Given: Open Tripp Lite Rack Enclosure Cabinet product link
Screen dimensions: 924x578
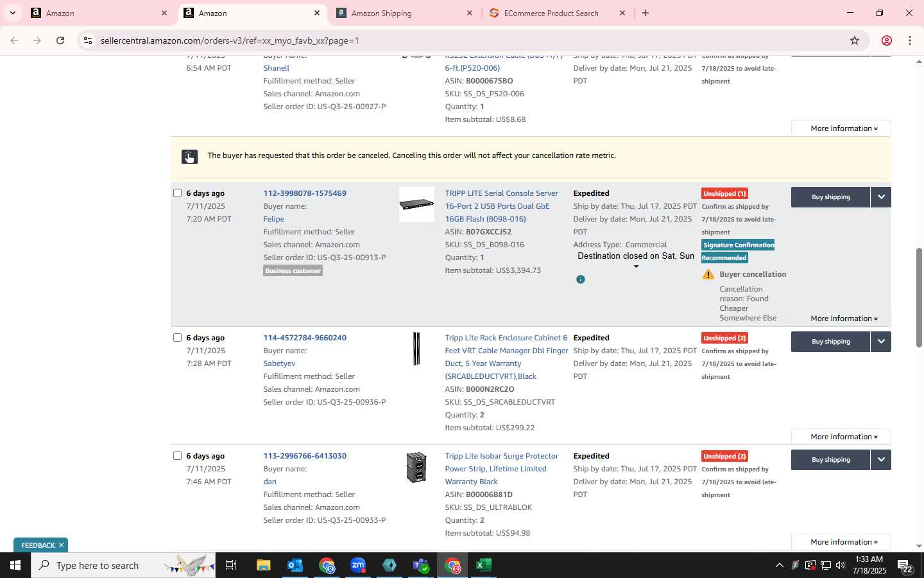Looking at the screenshot, I should click(506, 357).
